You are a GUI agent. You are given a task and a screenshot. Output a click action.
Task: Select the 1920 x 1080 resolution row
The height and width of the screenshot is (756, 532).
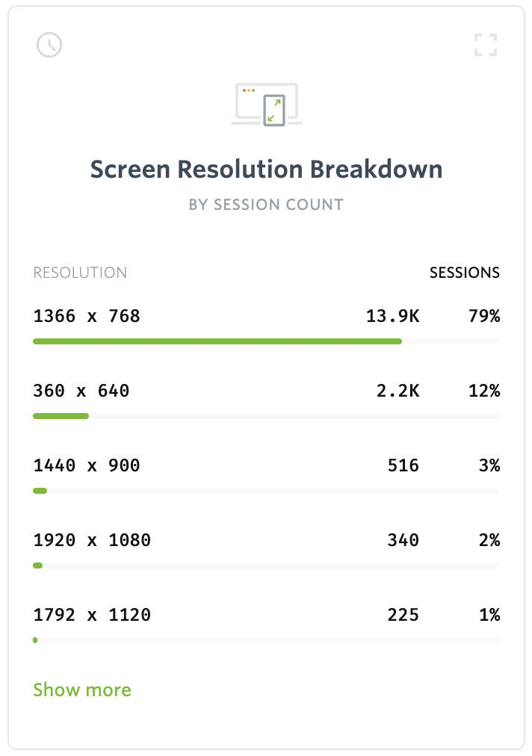[92, 540]
